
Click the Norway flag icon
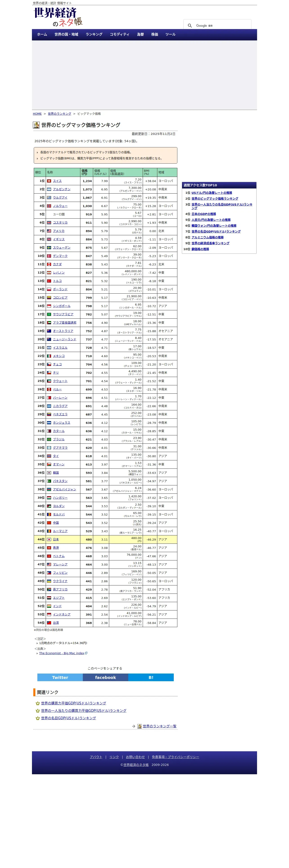pyautogui.click(x=49, y=206)
